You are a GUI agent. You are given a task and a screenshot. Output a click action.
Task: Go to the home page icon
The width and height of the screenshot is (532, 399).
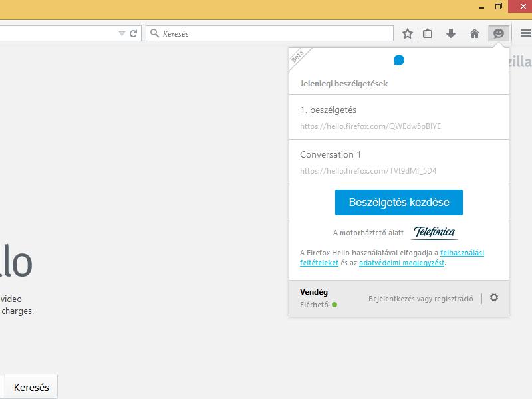click(x=474, y=33)
